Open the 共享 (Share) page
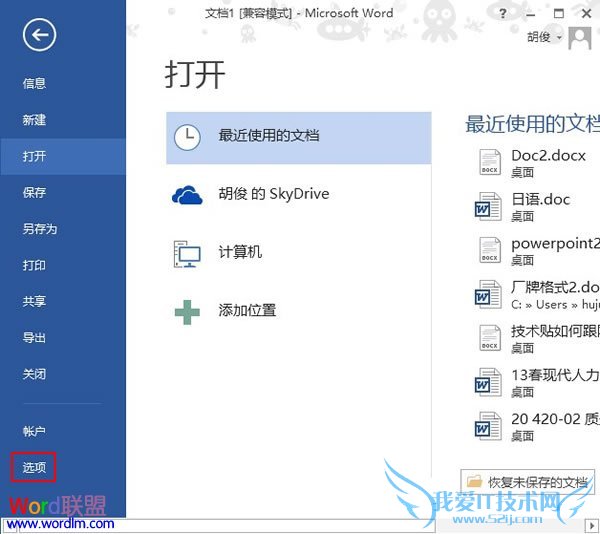Screen dimensions: 600x534 (34, 301)
